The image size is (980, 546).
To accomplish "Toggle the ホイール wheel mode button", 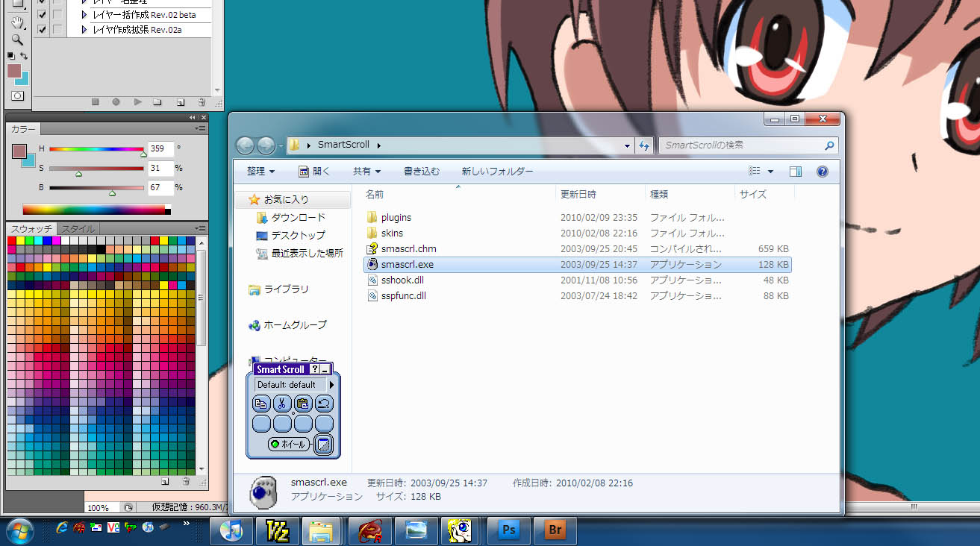I will [289, 444].
